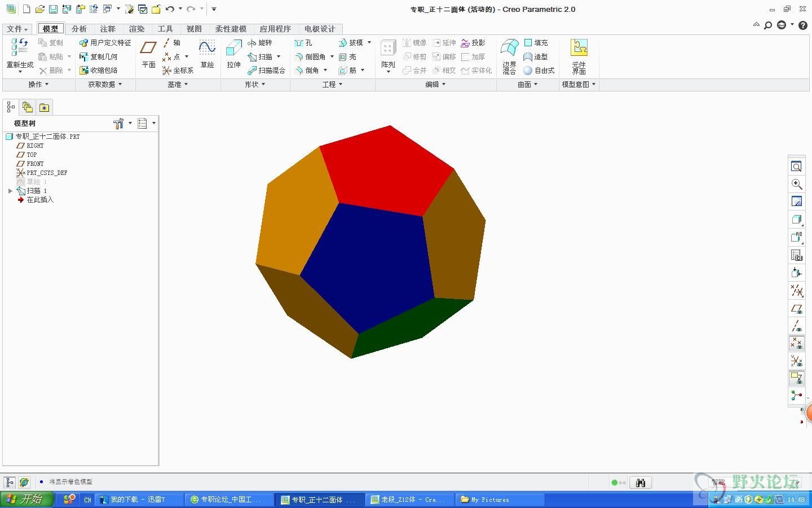Image resolution: width=812 pixels, height=508 pixels.
Task: Select the Revolve (旋转) tool
Action: (260, 43)
